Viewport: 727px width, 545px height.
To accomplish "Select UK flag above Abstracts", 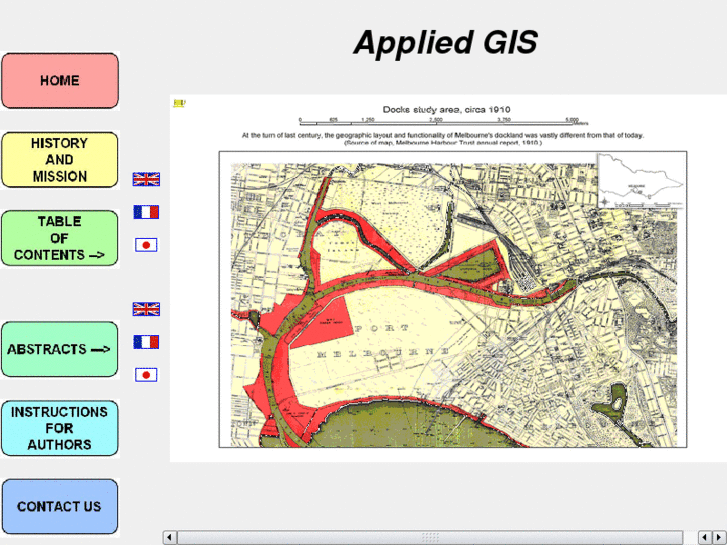I will pyautogui.click(x=146, y=309).
